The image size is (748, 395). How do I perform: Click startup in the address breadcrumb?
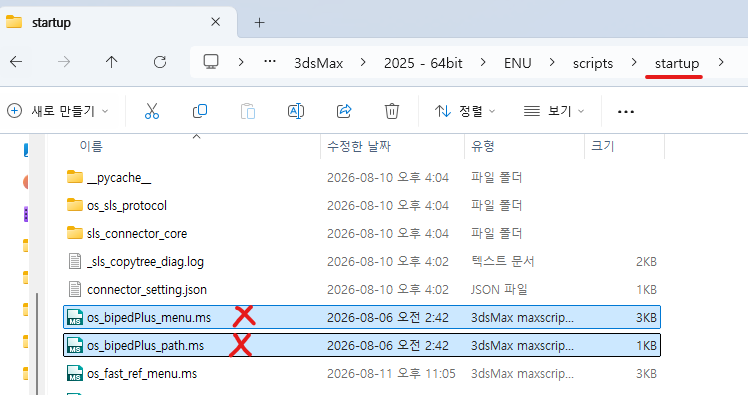[x=677, y=63]
